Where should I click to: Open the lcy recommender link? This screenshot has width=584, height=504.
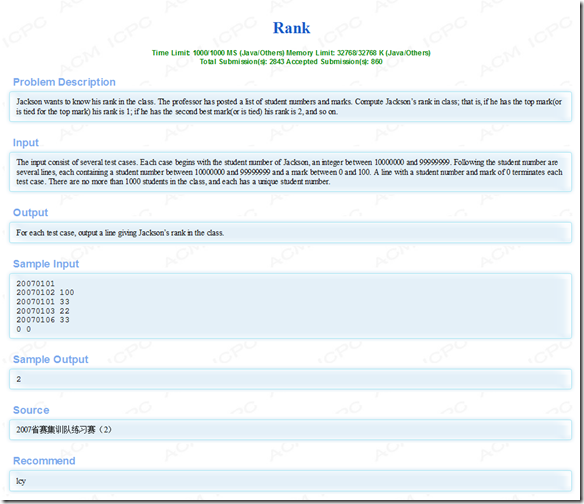[21, 481]
